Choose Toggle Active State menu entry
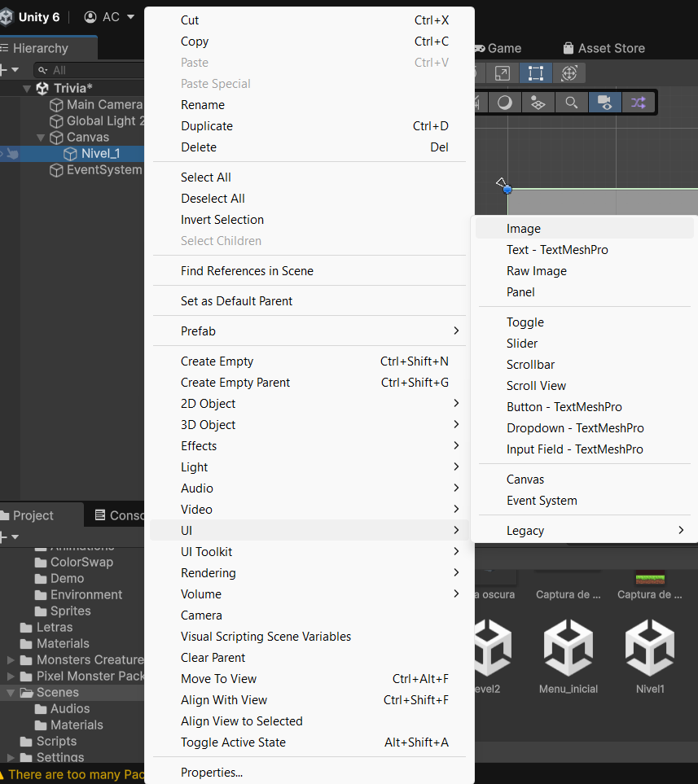The height and width of the screenshot is (784, 698). (x=309, y=742)
